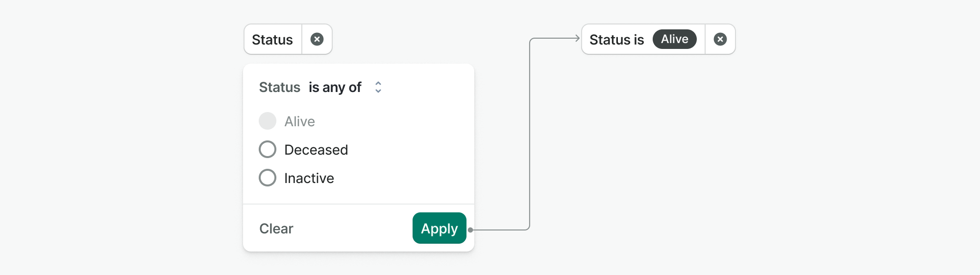
Task: Click the connector dot beside the Apply button
Action: (470, 229)
